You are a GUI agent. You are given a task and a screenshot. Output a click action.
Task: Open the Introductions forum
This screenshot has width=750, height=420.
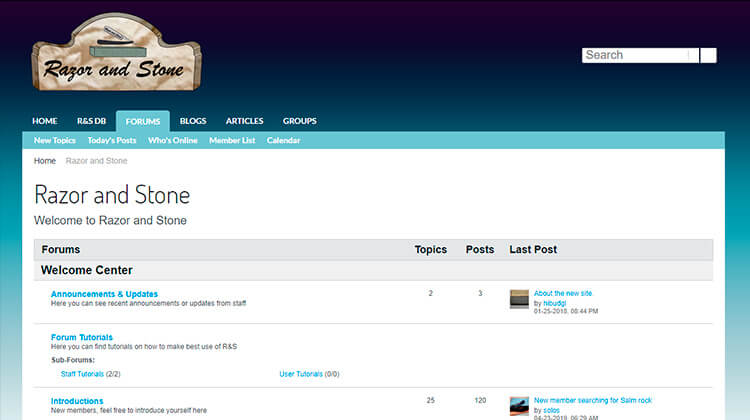click(77, 401)
